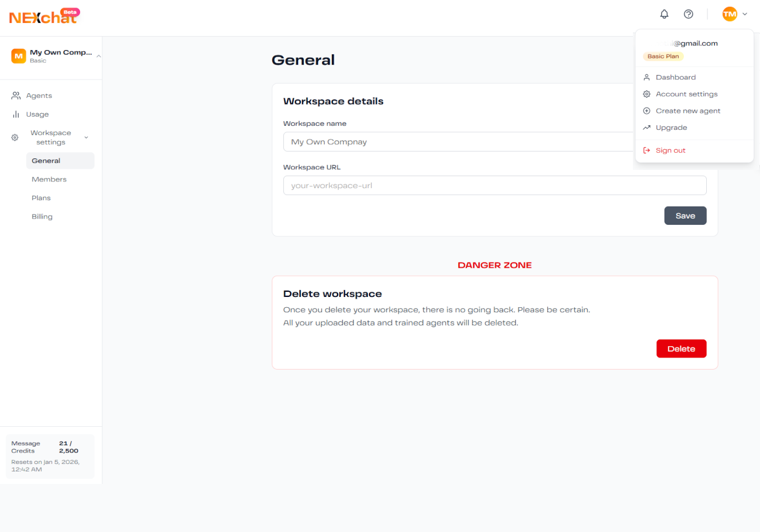Click the Workspace settings gear icon
This screenshot has height=532, width=760.
[15, 138]
